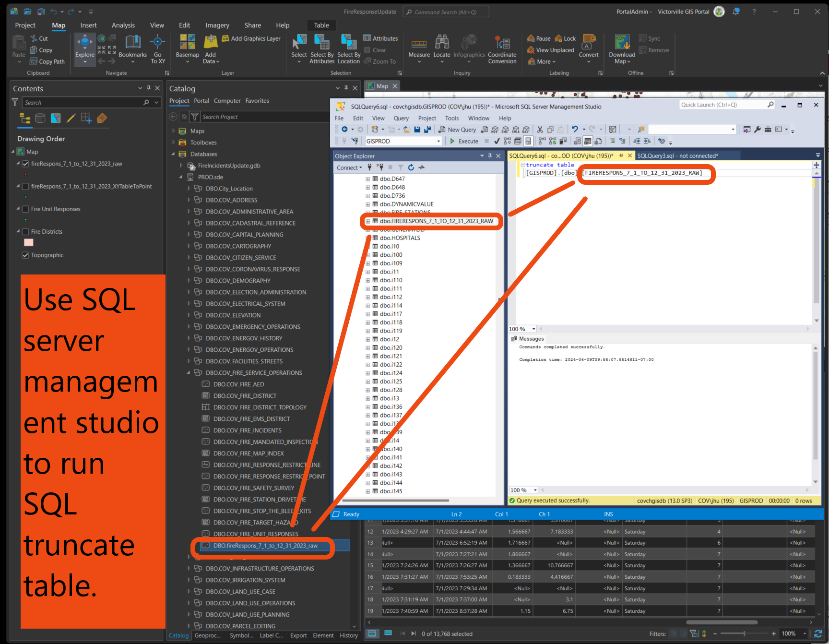This screenshot has height=644, width=829.
Task: Expand dbo.HOSPITALS in Object Explorer
Action: point(368,238)
